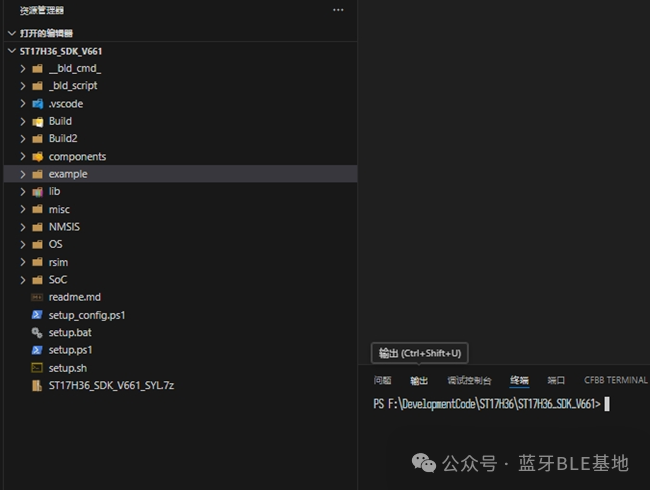Expand the __bld_cmd_ folder chevron
The height and width of the screenshot is (490, 650).
pos(23,68)
